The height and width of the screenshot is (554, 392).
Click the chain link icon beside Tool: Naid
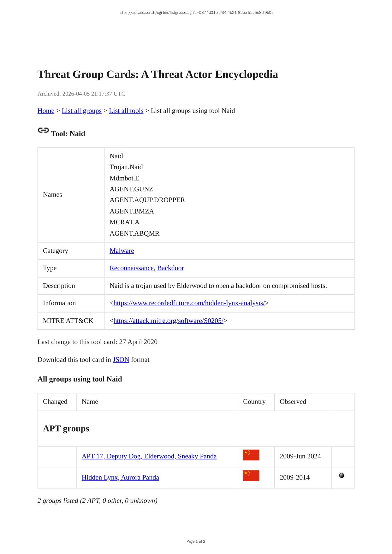tap(43, 130)
